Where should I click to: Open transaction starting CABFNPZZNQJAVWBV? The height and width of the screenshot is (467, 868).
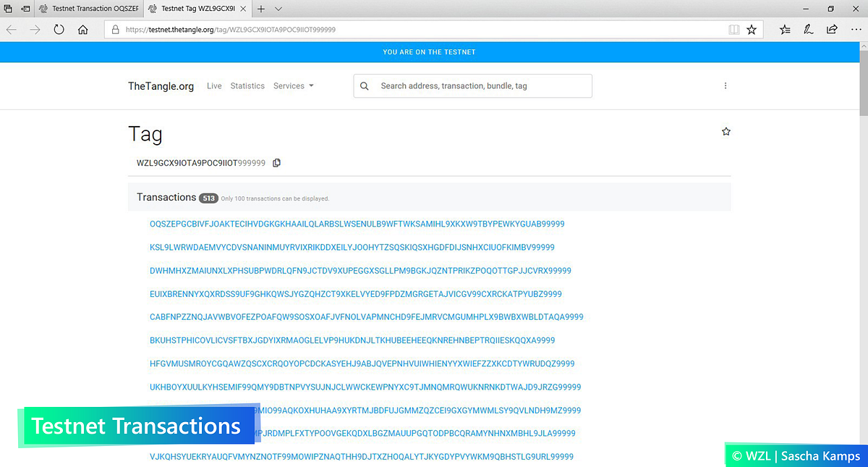coord(367,317)
